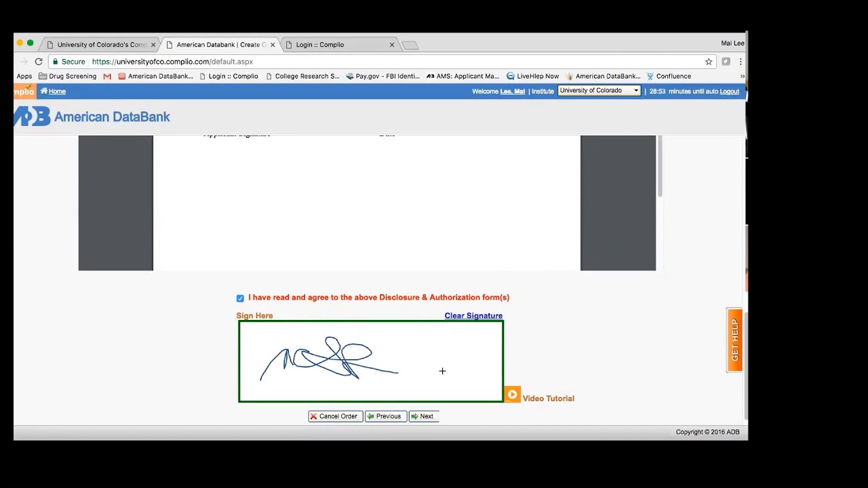Open the Gmail bookmark icon

tap(107, 77)
